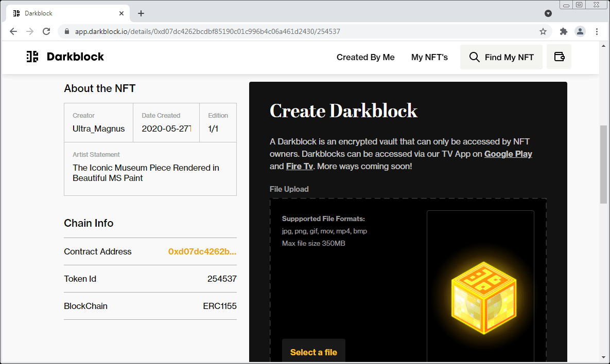Select the Darkblock browser tab
610x364 pixels.
[68, 13]
